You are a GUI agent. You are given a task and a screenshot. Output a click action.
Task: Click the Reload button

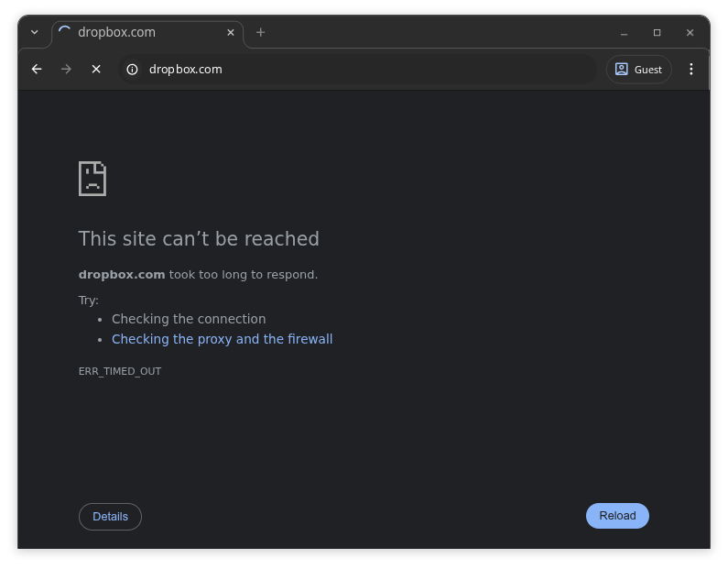617,516
